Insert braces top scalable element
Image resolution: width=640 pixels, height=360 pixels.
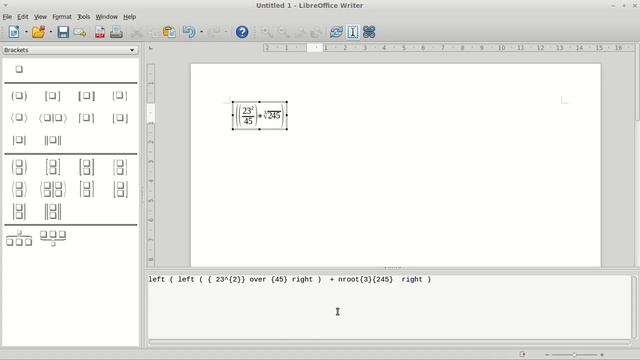[19, 238]
